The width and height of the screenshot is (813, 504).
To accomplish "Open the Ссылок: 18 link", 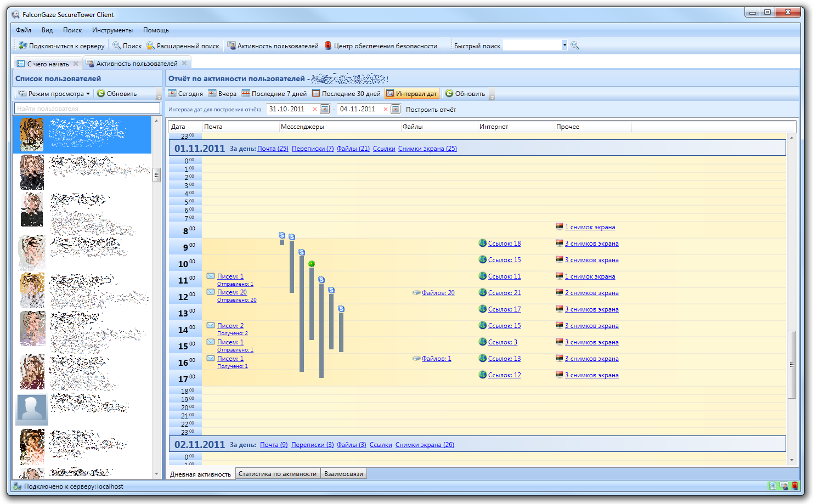I will 504,243.
